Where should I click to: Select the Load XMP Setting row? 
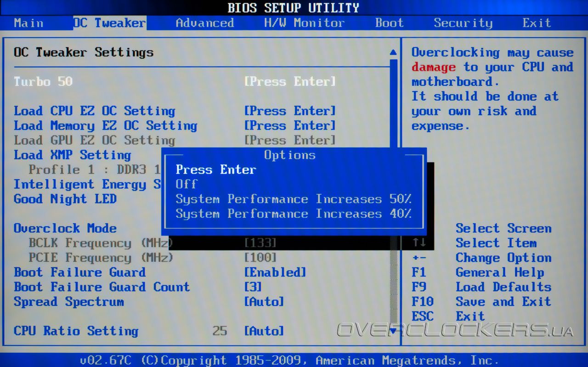(x=73, y=155)
